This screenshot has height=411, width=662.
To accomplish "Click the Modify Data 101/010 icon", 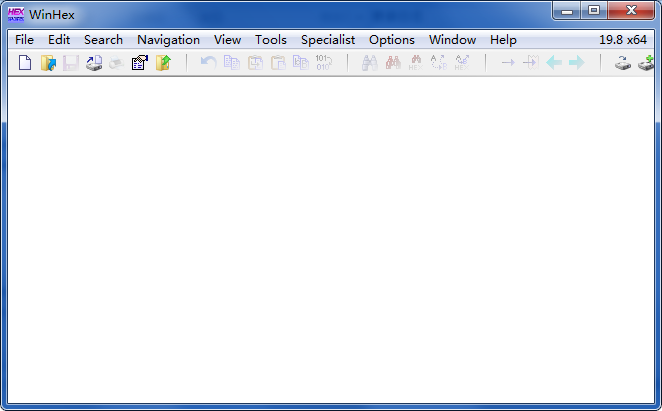I will 324,63.
